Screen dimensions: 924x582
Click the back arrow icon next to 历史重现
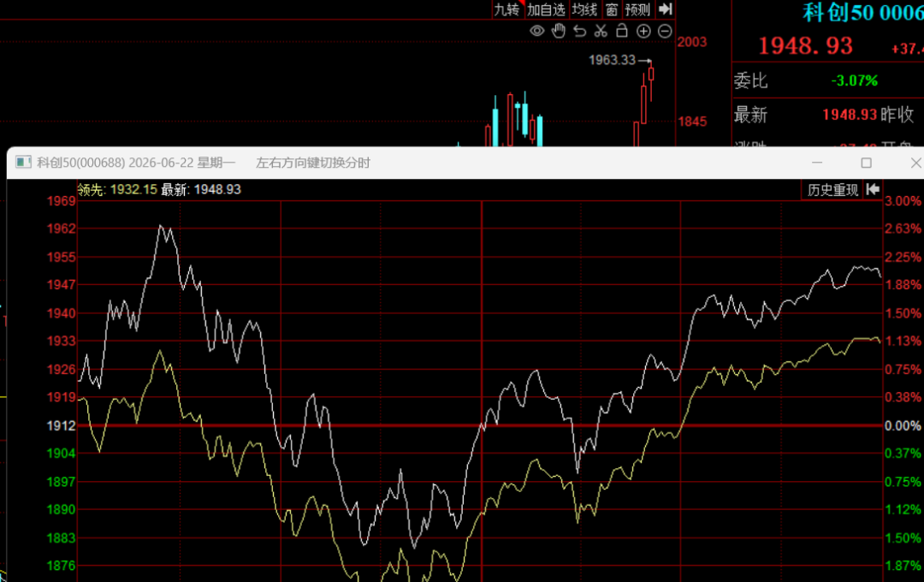point(873,189)
